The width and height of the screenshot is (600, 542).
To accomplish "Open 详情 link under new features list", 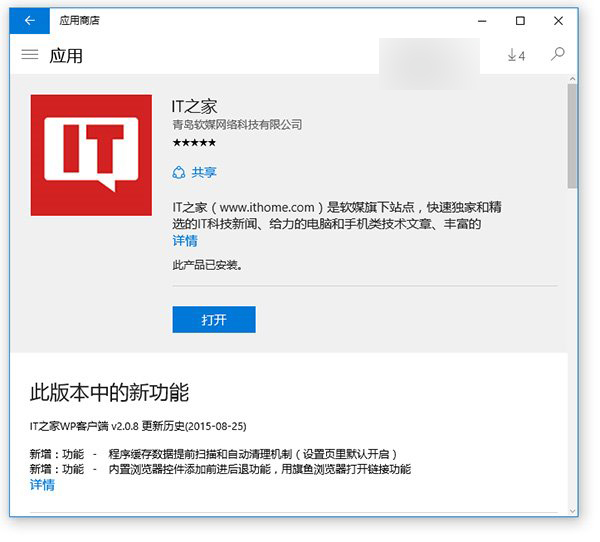I will tap(42, 485).
